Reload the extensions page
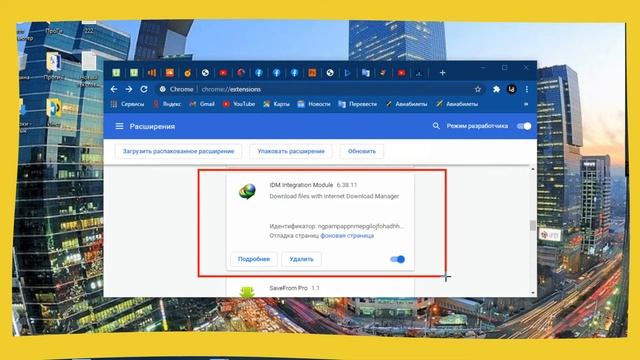 pos(144,89)
